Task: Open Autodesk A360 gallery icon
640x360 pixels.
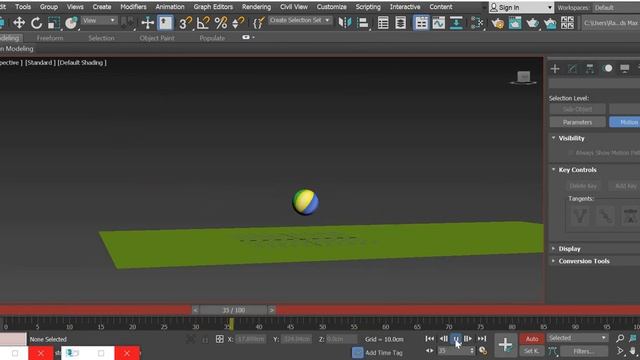Action: 567,23
